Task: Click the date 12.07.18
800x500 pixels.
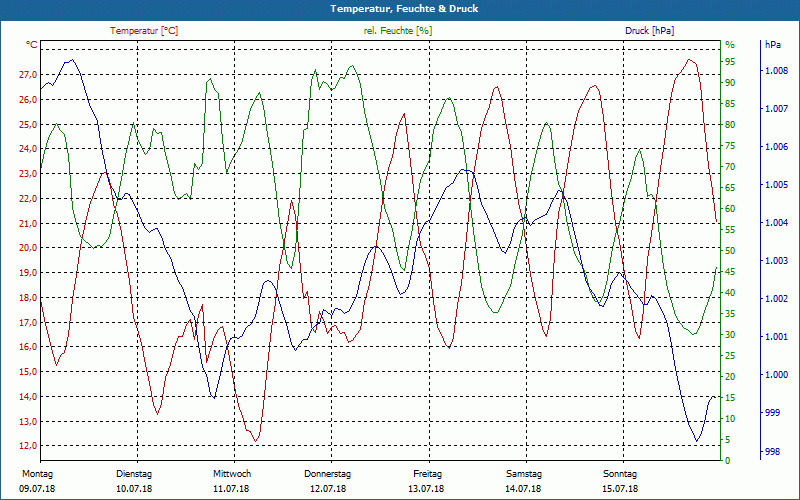Action: (x=328, y=489)
